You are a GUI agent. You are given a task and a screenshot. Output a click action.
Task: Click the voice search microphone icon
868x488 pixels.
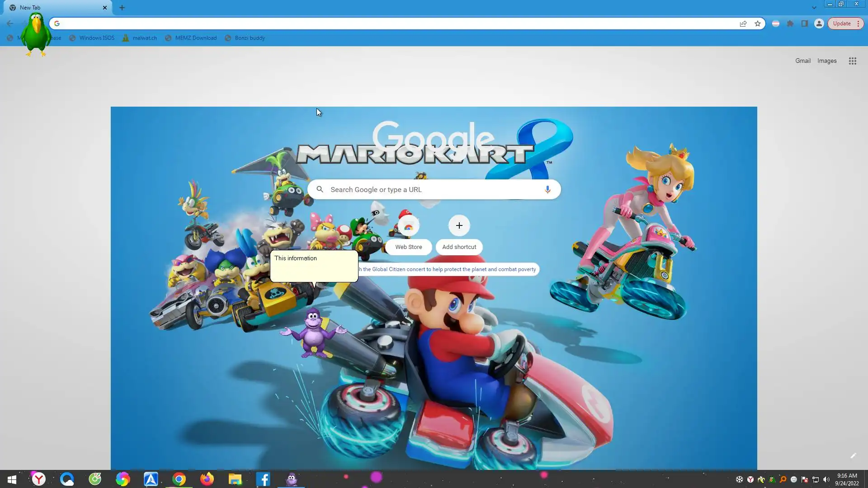[547, 189]
